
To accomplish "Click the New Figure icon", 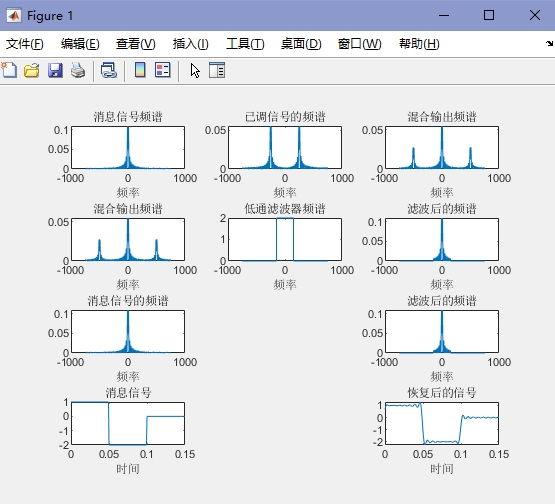I will (9, 70).
